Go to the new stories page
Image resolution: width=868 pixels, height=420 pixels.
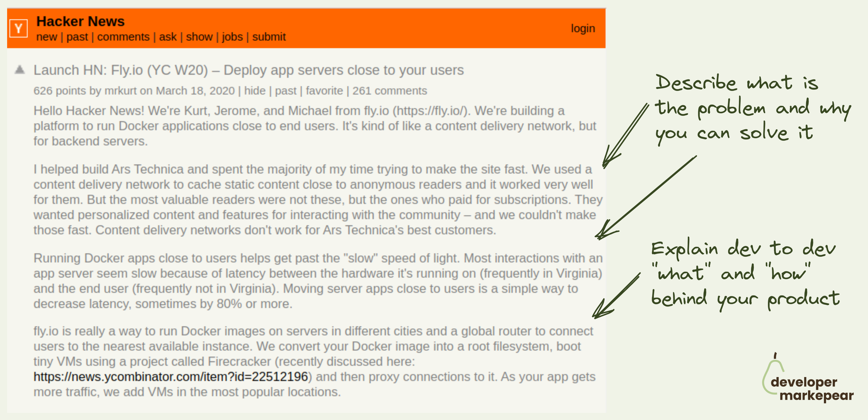click(46, 37)
